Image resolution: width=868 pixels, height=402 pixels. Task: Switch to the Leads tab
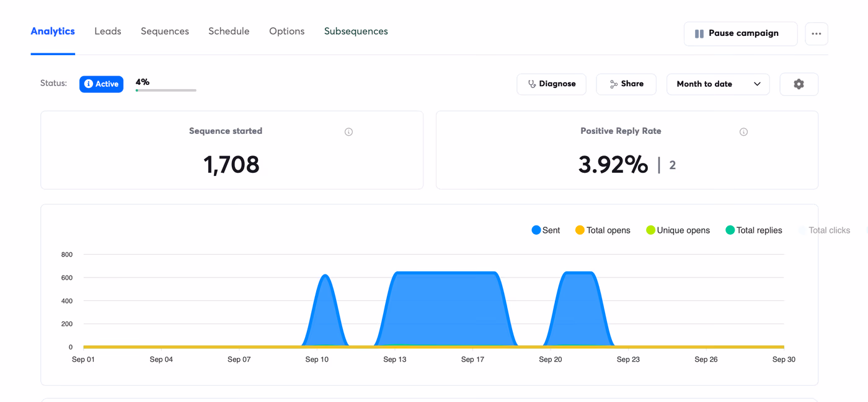click(x=108, y=32)
